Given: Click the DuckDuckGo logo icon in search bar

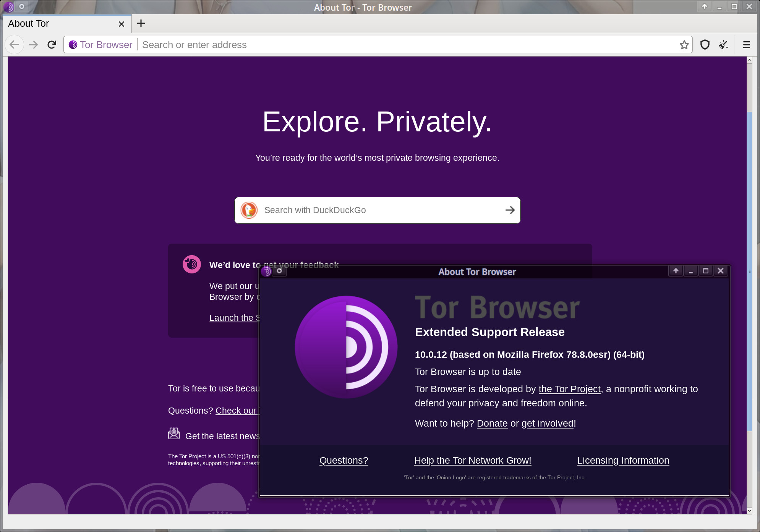Looking at the screenshot, I should tap(250, 210).
